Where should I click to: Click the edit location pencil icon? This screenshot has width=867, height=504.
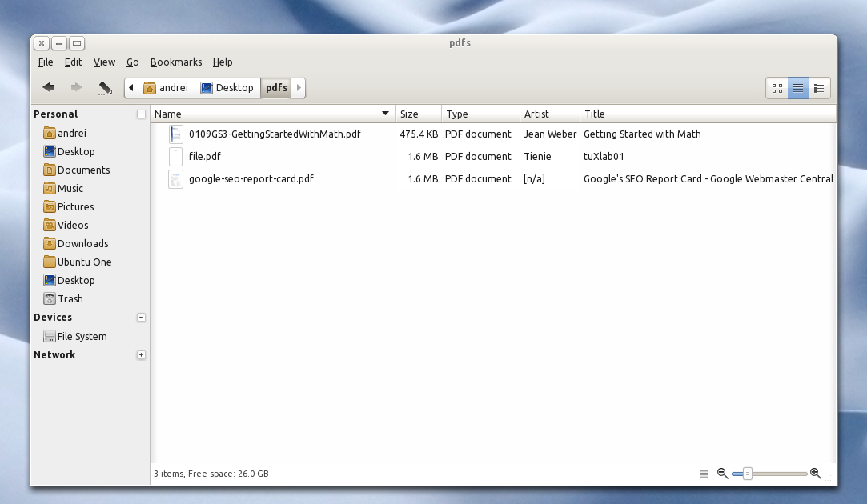(x=105, y=87)
